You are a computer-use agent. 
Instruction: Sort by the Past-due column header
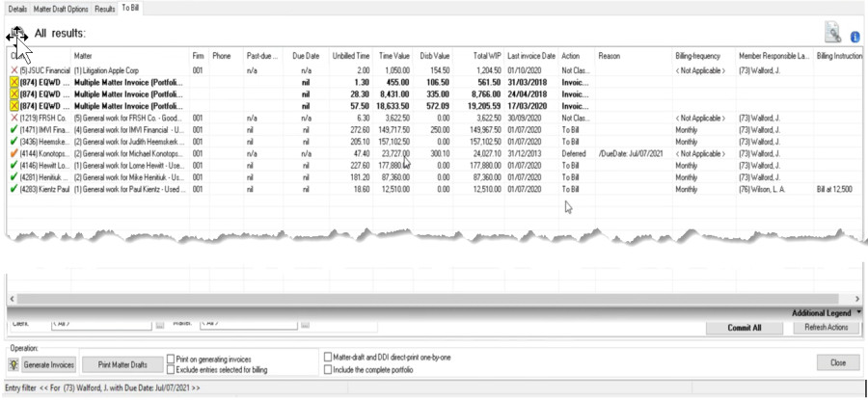[x=263, y=56]
